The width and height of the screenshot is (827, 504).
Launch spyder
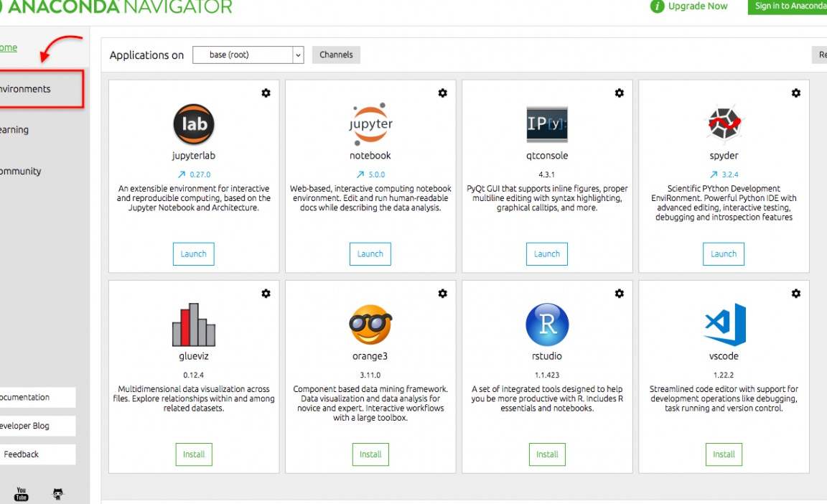tap(724, 254)
